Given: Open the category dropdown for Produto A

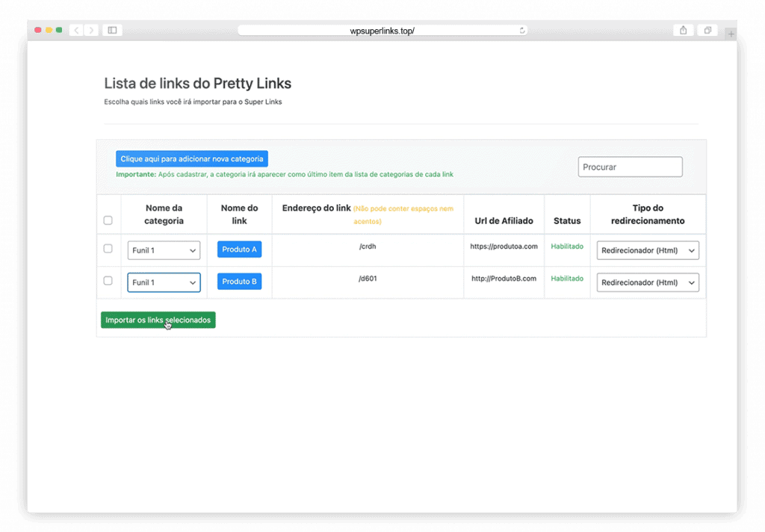Looking at the screenshot, I should [x=164, y=250].
